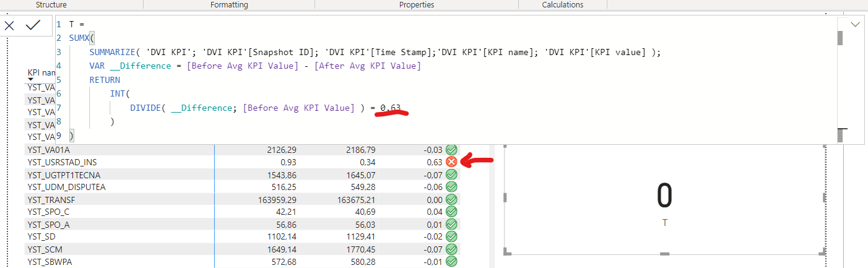Select the YST_SCM row name

[45, 249]
